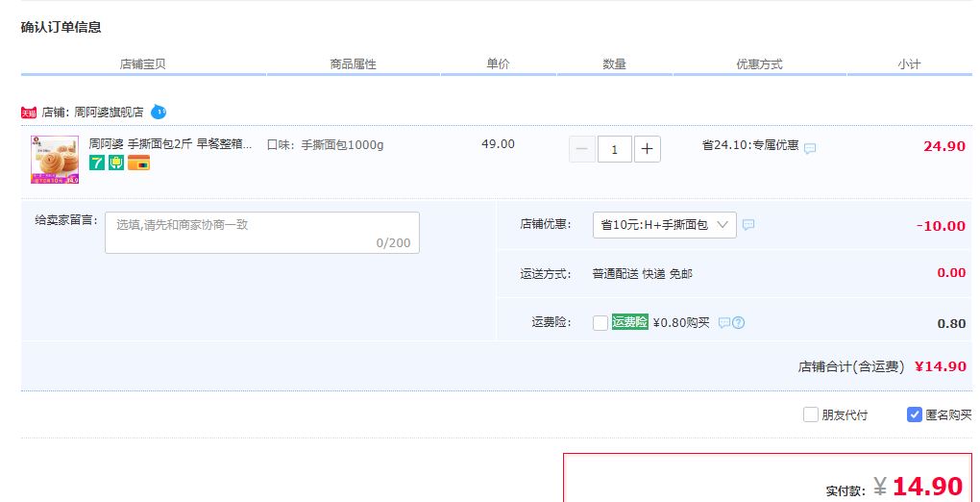Click the green 7-day return badge icon
Image resolution: width=980 pixels, height=502 pixels.
pyautogui.click(x=97, y=163)
